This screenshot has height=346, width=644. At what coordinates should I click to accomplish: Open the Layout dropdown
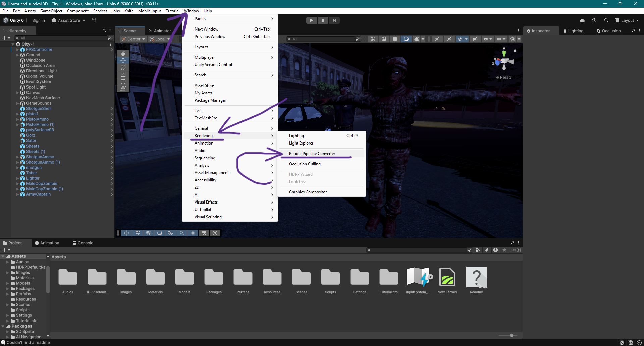coord(627,20)
